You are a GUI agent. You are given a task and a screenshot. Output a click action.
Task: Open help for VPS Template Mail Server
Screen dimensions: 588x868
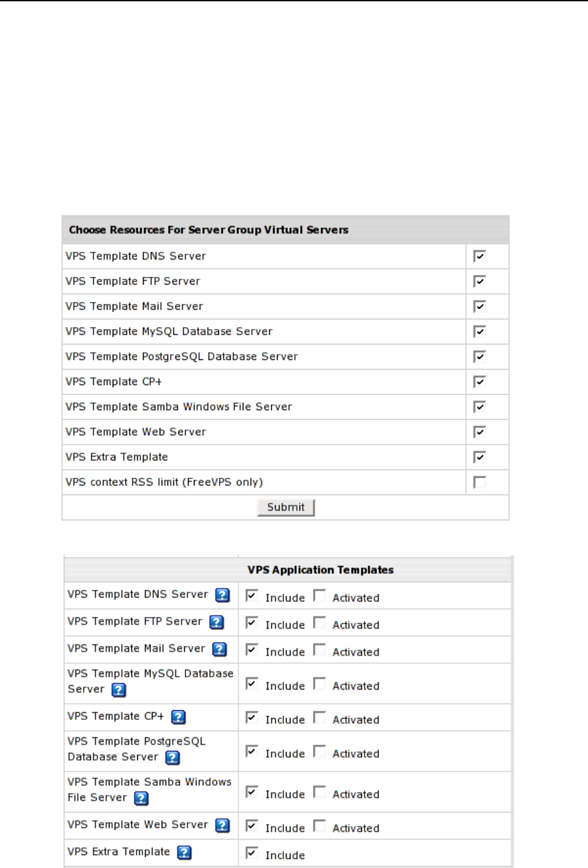[220, 649]
